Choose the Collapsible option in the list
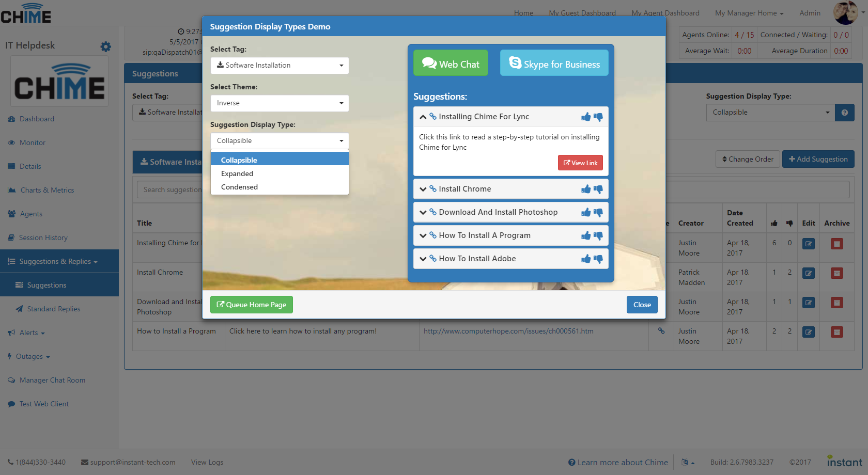This screenshot has height=475, width=868. click(x=280, y=160)
